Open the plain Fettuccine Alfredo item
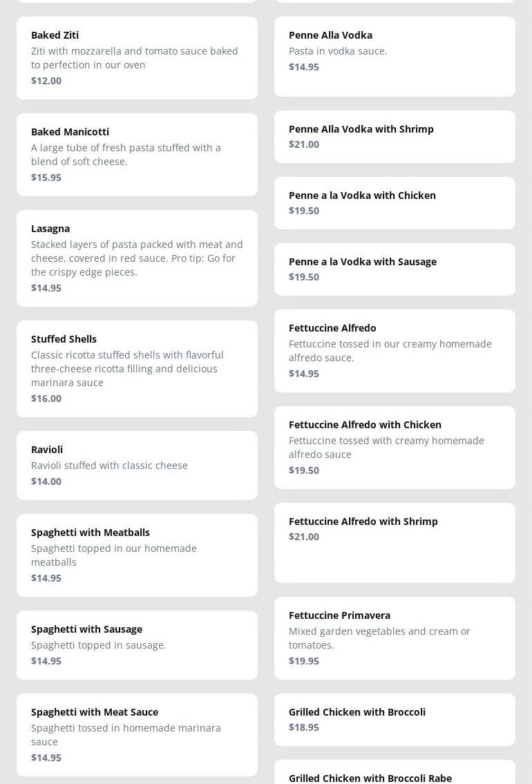This screenshot has width=532, height=784. point(395,350)
